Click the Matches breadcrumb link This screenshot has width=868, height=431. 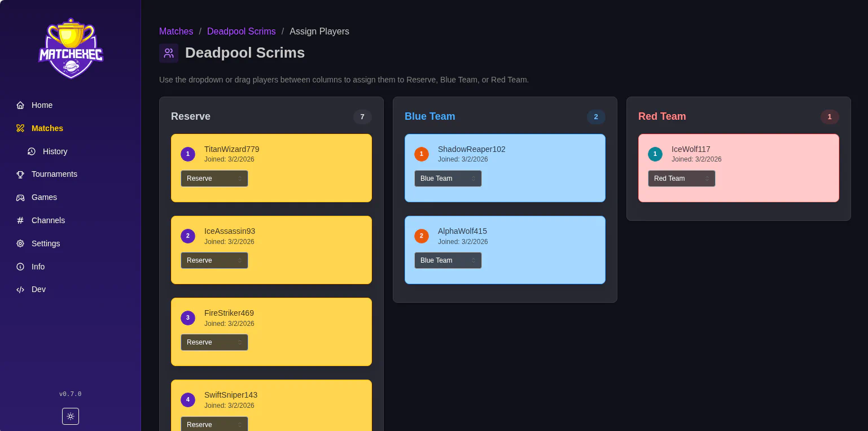click(x=176, y=32)
